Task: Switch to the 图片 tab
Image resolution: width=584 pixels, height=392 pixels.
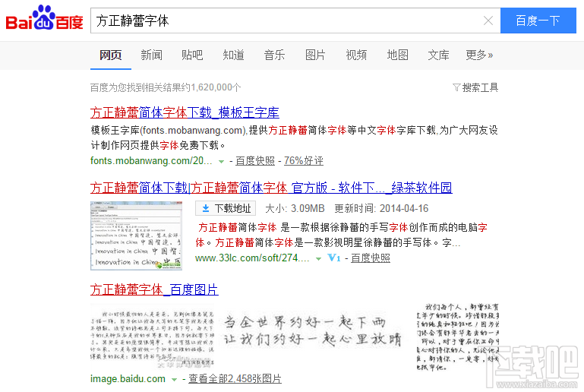Action: (315, 55)
